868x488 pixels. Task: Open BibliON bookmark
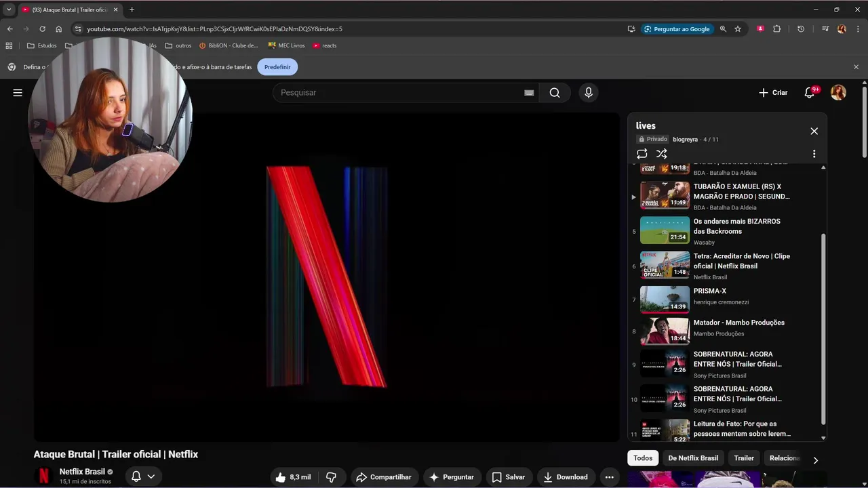point(229,45)
